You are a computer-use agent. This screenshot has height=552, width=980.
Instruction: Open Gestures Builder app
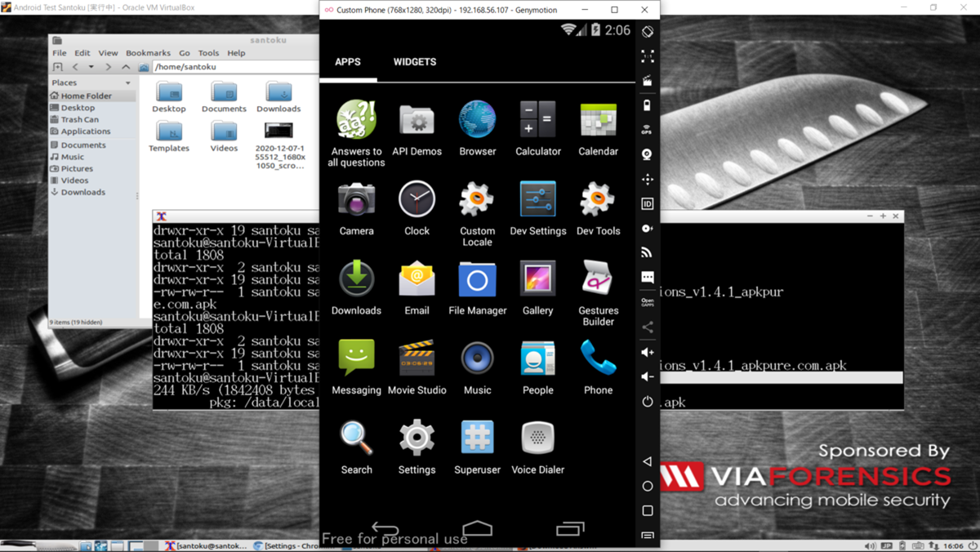click(598, 293)
